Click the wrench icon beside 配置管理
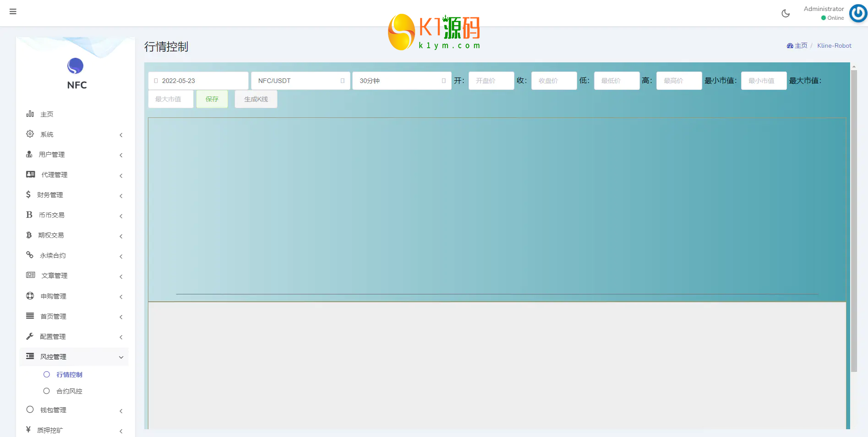The image size is (868, 437). point(30,336)
